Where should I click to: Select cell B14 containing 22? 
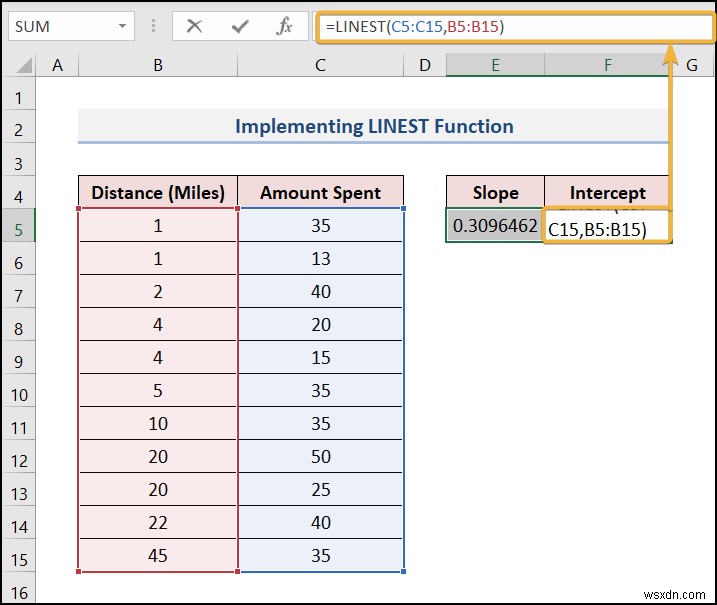coord(158,522)
